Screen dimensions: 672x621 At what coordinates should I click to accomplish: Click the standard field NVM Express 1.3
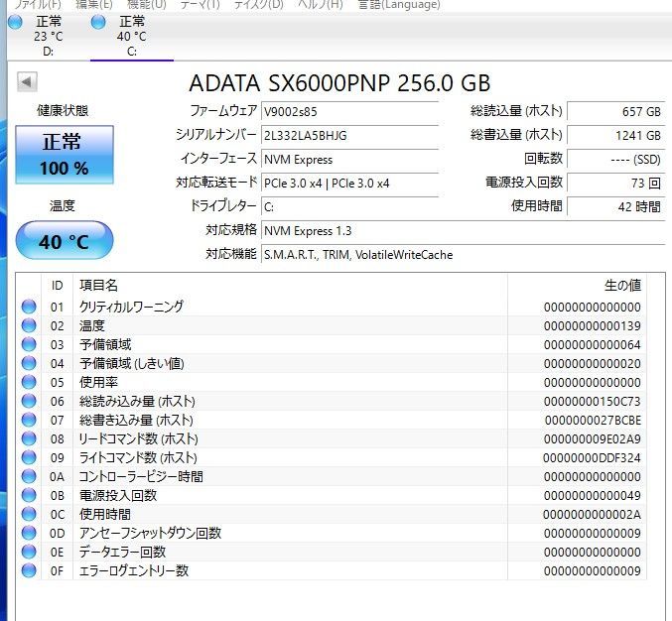click(x=463, y=231)
